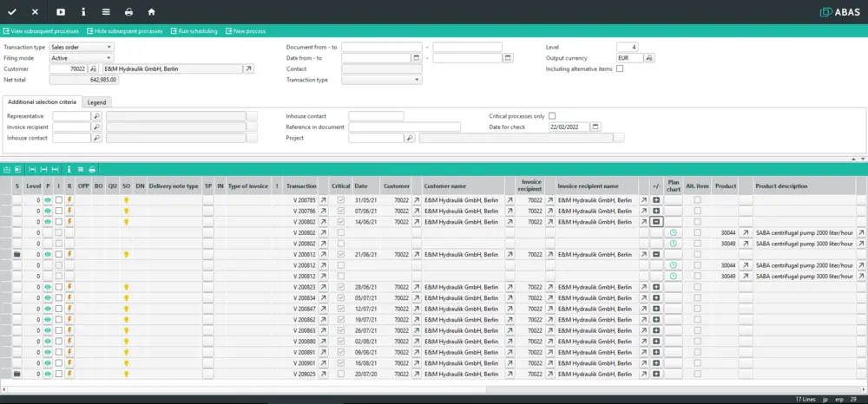This screenshot has height=404, width=868.
Task: Open the hamburger menu in top bar
Action: pos(106,11)
